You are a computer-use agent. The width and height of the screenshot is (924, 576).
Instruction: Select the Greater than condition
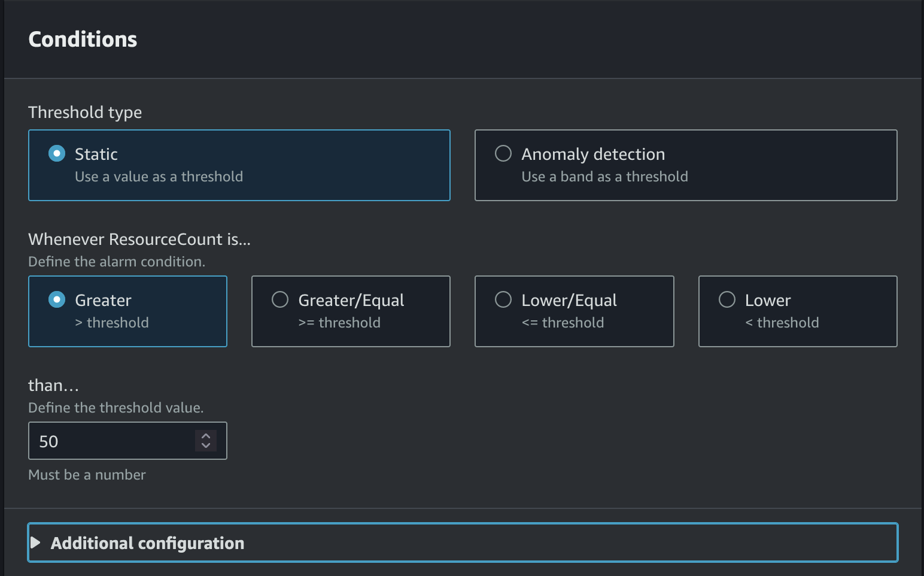127,311
